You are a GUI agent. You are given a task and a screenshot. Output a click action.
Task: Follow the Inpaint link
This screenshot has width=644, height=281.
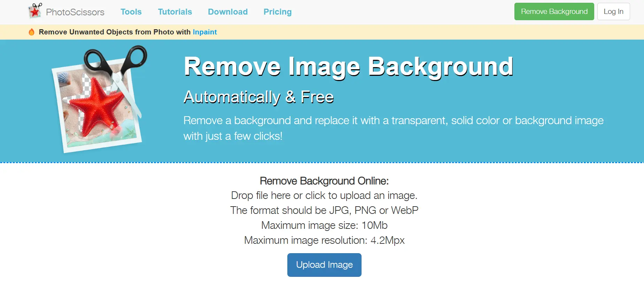(205, 32)
